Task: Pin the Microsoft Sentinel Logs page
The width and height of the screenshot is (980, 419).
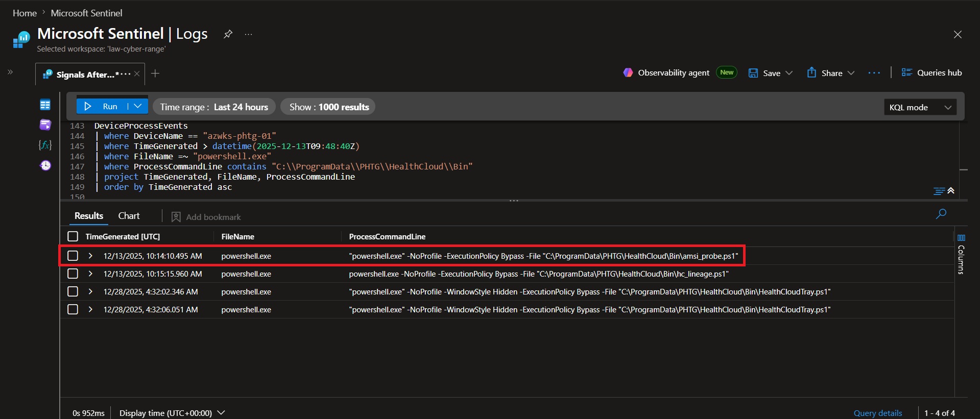Action: (x=228, y=34)
